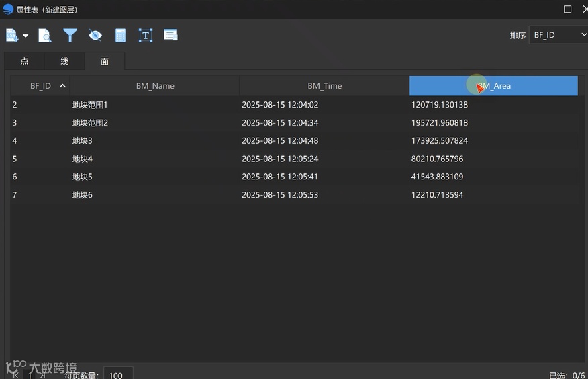Click the BF_ID column header
The image size is (588, 379).
40,86
